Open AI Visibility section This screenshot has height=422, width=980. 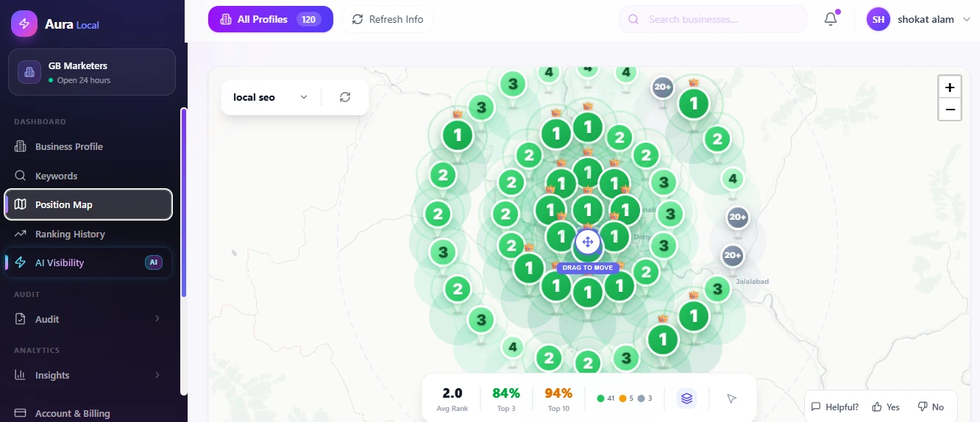88,262
